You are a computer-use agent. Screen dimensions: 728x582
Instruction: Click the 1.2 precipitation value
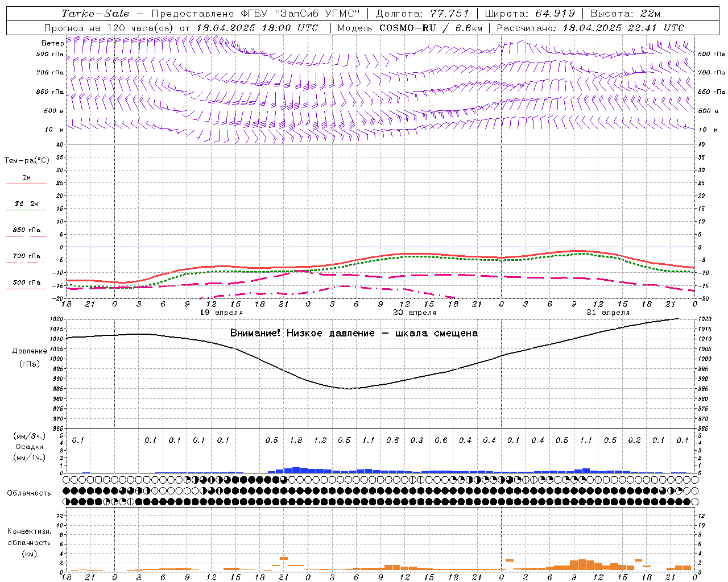320,440
